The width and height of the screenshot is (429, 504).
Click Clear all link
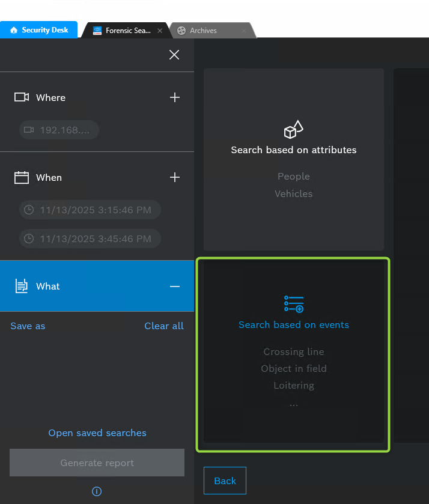(164, 326)
